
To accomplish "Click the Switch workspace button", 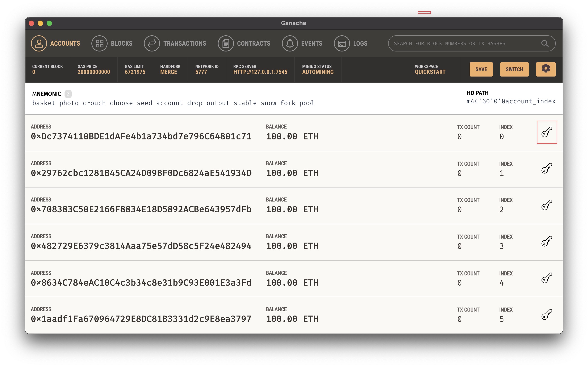I will [x=514, y=69].
